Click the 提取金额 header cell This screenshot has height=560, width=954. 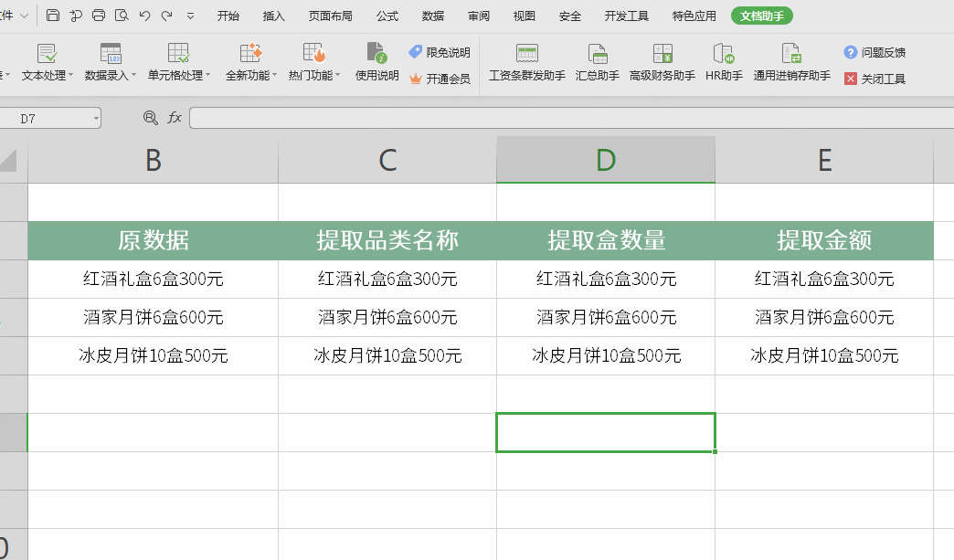click(x=824, y=241)
